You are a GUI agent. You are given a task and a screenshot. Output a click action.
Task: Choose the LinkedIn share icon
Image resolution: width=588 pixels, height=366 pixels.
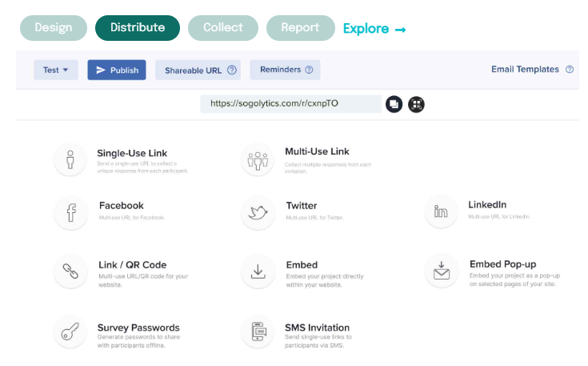(441, 211)
